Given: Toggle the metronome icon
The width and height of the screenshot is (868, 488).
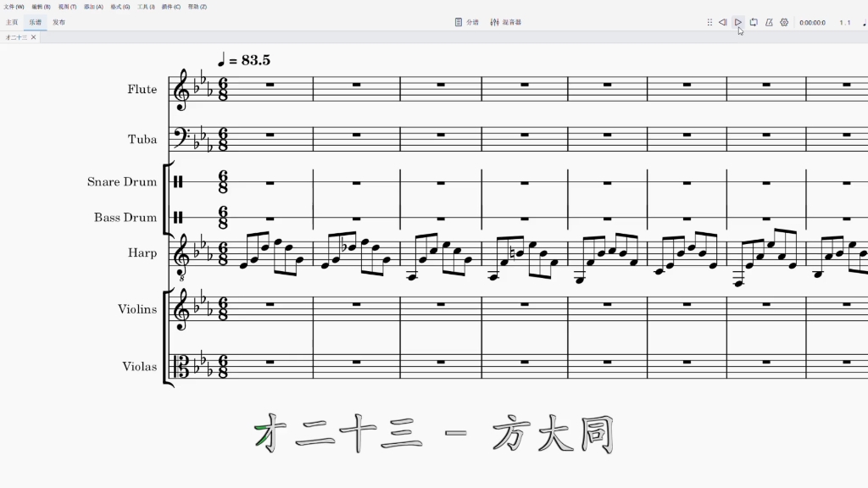Looking at the screenshot, I should tap(769, 22).
